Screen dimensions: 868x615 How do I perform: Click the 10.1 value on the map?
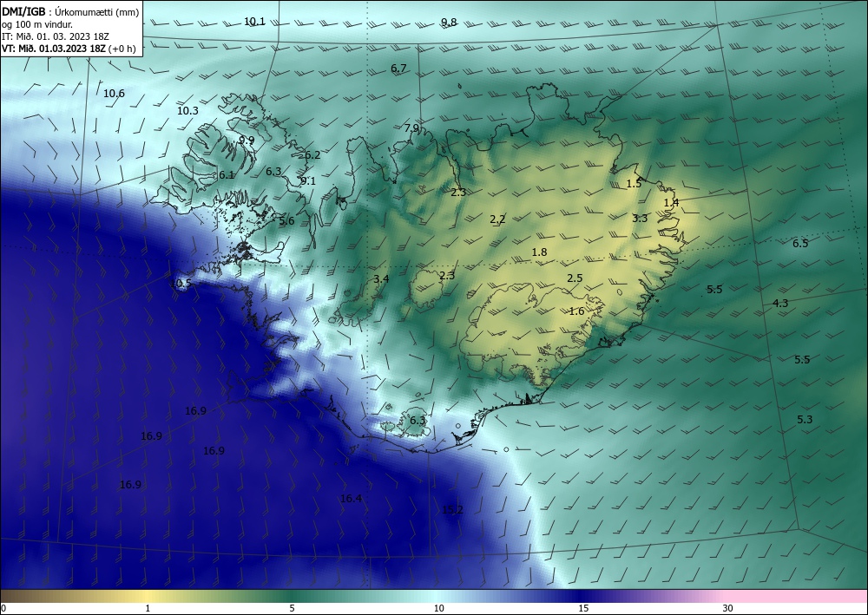tap(254, 22)
